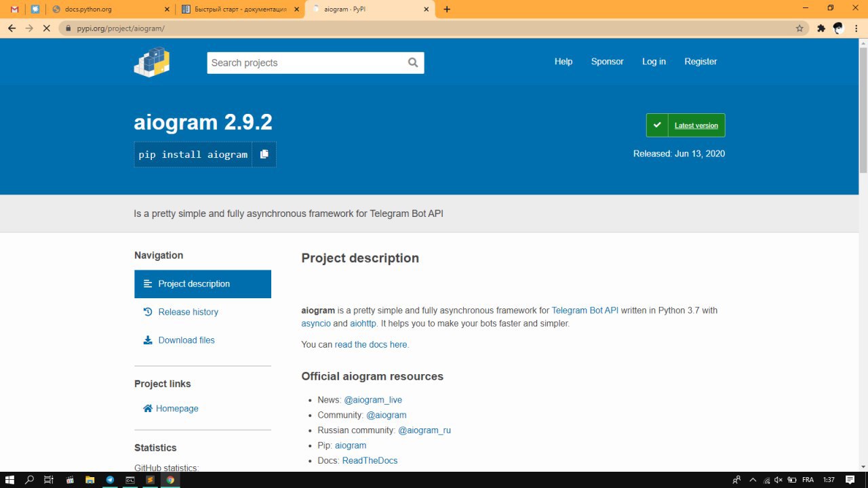The image size is (868, 488).
Task: Open a new browser tab
Action: (446, 9)
